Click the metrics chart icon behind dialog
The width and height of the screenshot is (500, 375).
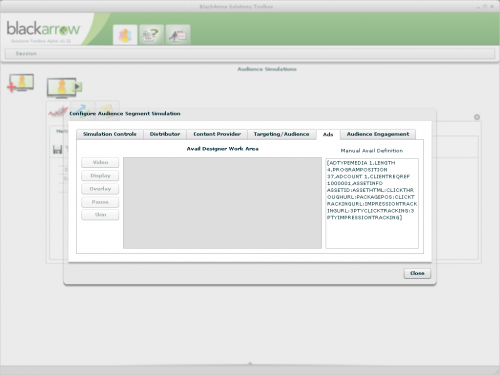point(58,112)
